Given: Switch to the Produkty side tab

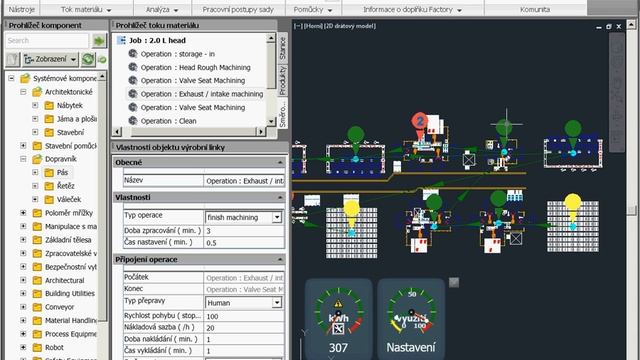Looking at the screenshot, I should 283,81.
